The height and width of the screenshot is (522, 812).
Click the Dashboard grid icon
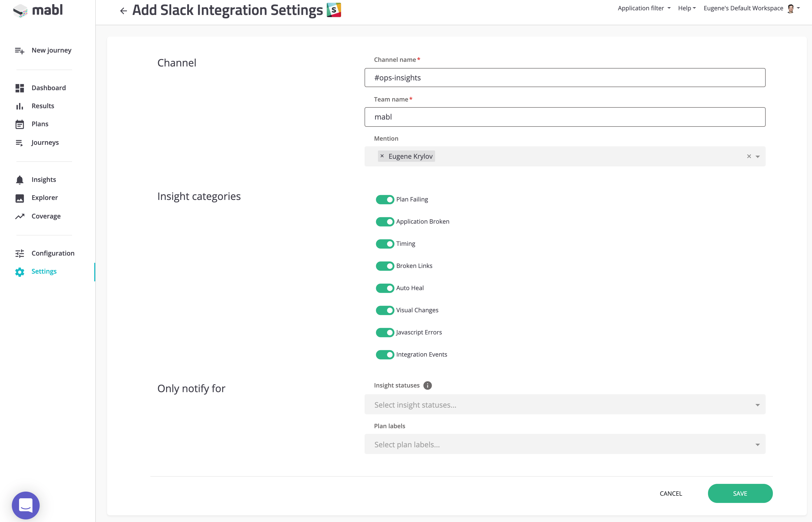[x=20, y=88]
